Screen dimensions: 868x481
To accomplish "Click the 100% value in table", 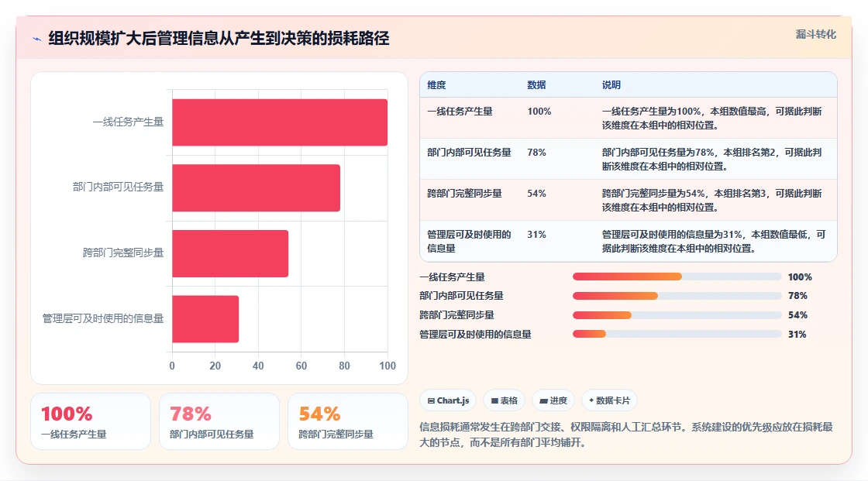I will point(539,112).
